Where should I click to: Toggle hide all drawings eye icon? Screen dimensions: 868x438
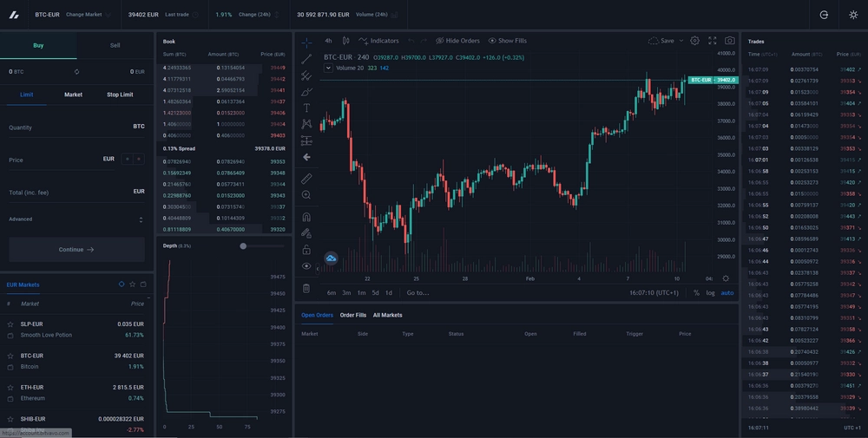coord(306,266)
